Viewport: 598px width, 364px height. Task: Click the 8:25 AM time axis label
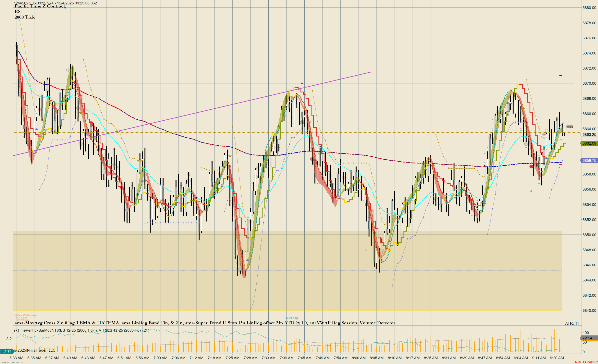tap(431, 358)
